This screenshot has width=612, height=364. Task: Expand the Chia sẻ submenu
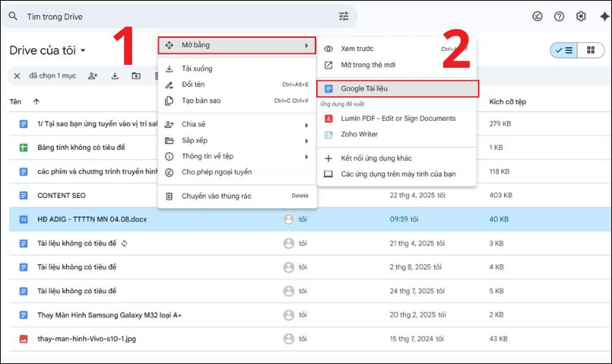point(237,124)
